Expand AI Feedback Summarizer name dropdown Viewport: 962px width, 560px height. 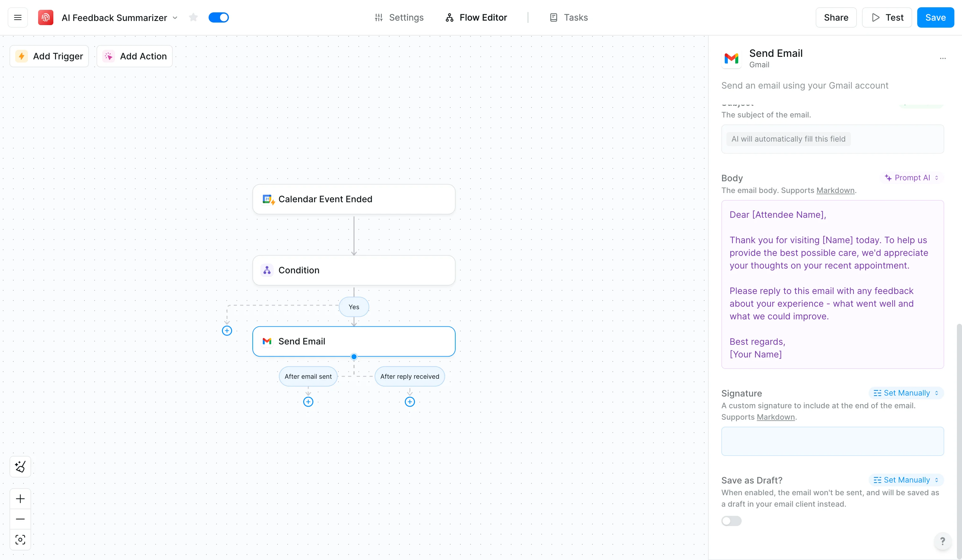click(x=175, y=18)
